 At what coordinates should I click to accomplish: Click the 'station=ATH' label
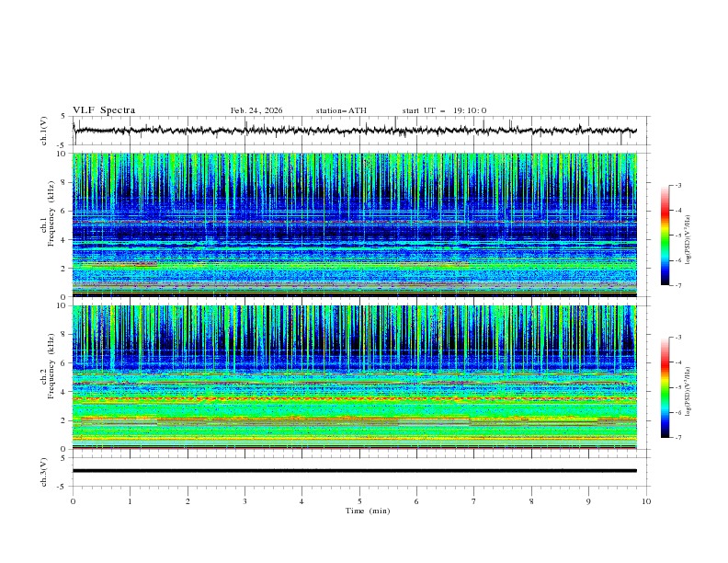pos(341,110)
